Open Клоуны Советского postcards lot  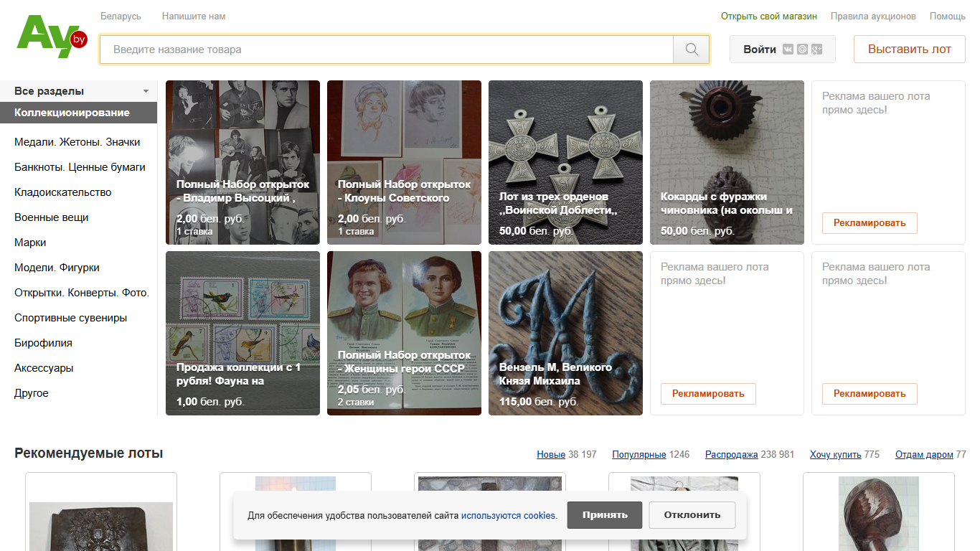404,162
